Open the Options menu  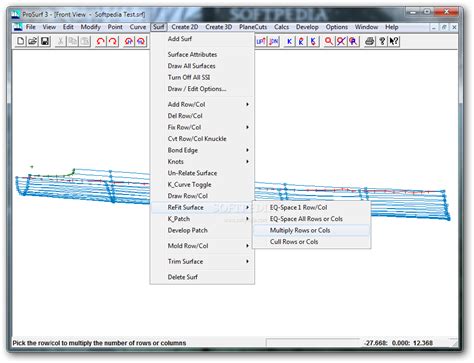click(x=337, y=27)
